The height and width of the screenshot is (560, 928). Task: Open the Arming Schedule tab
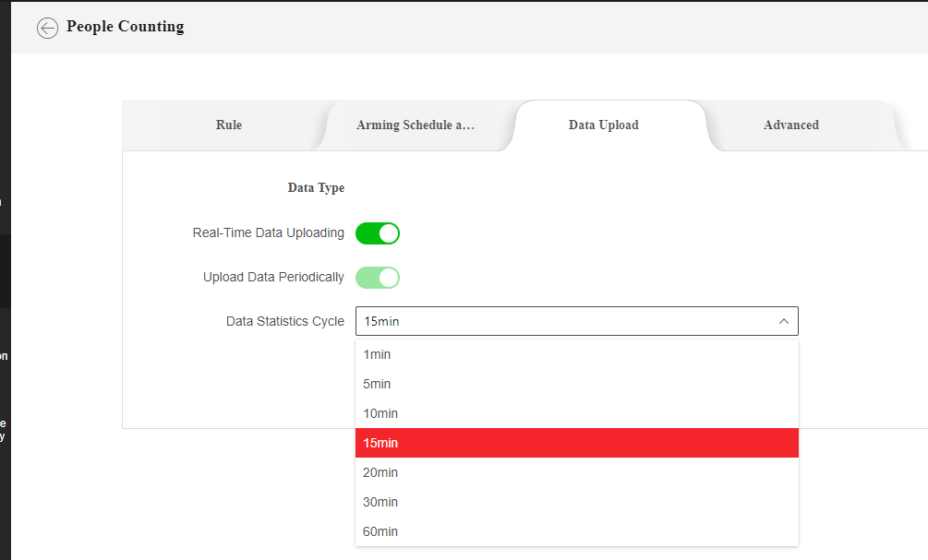click(x=416, y=125)
